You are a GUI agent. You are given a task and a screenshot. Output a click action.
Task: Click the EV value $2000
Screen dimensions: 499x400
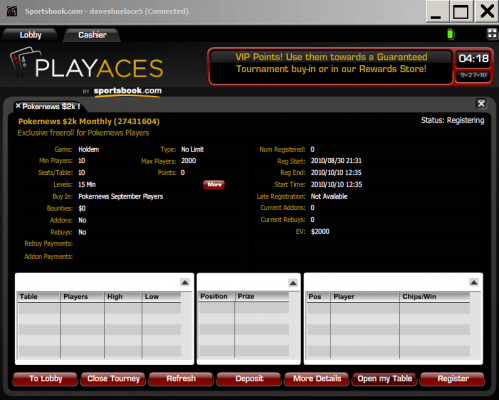[320, 232]
